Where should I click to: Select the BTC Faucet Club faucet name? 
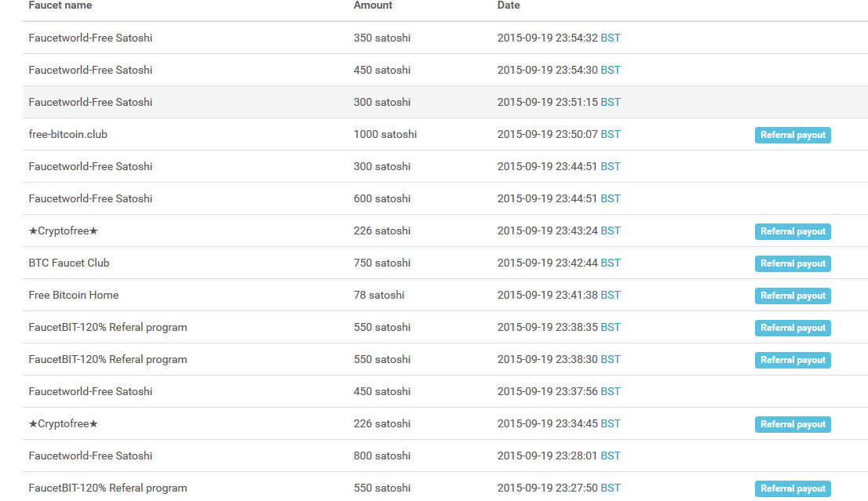(69, 263)
